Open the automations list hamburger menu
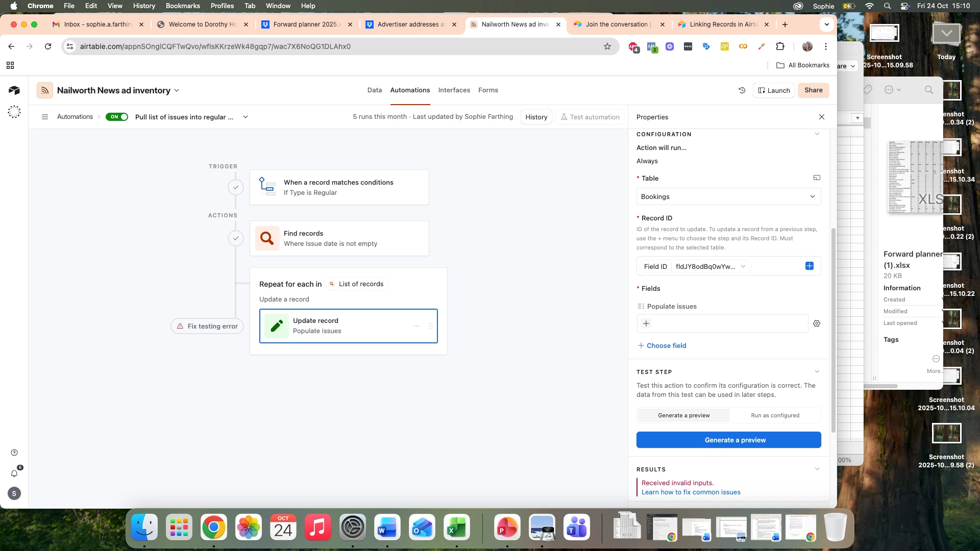The width and height of the screenshot is (980, 551). click(45, 117)
